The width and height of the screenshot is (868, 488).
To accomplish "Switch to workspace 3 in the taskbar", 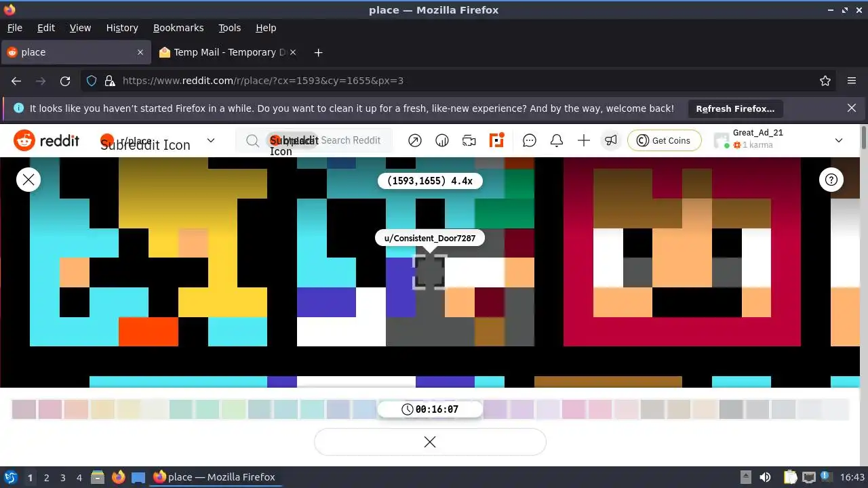I will coord(62,477).
